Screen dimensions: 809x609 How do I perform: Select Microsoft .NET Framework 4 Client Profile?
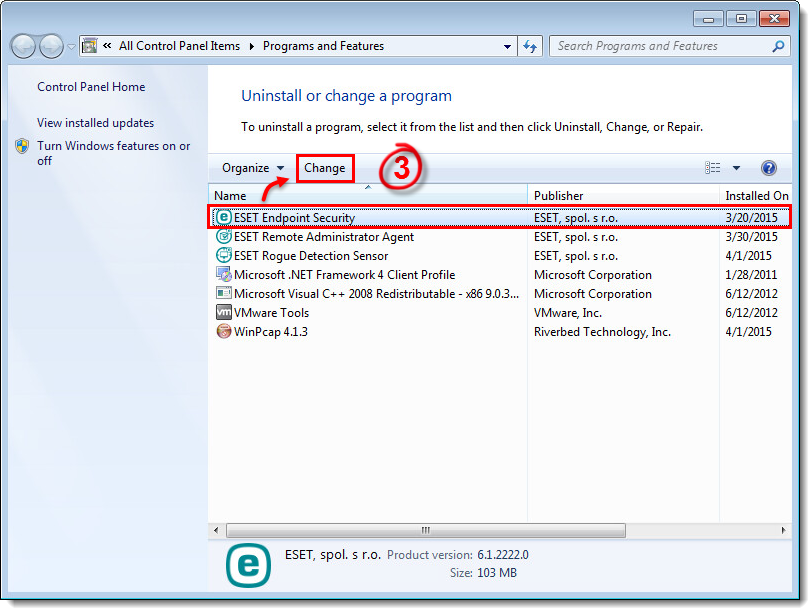tap(500, 275)
